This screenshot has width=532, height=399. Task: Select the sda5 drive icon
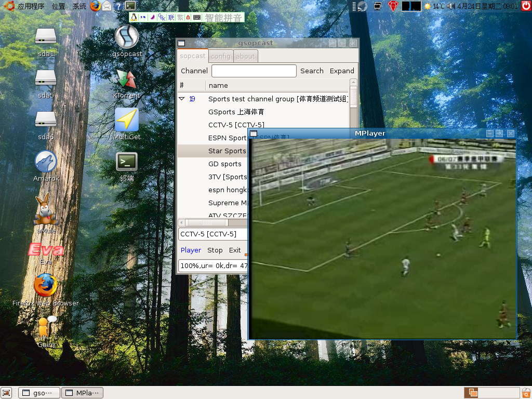pos(46,78)
